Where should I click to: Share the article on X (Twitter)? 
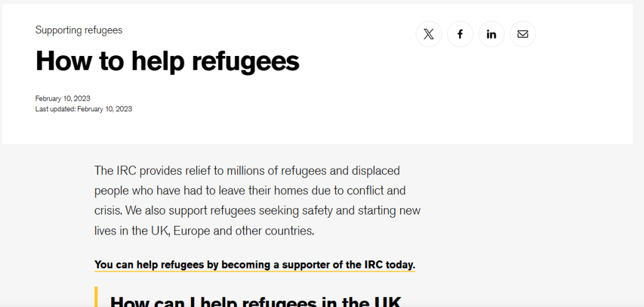click(x=429, y=34)
